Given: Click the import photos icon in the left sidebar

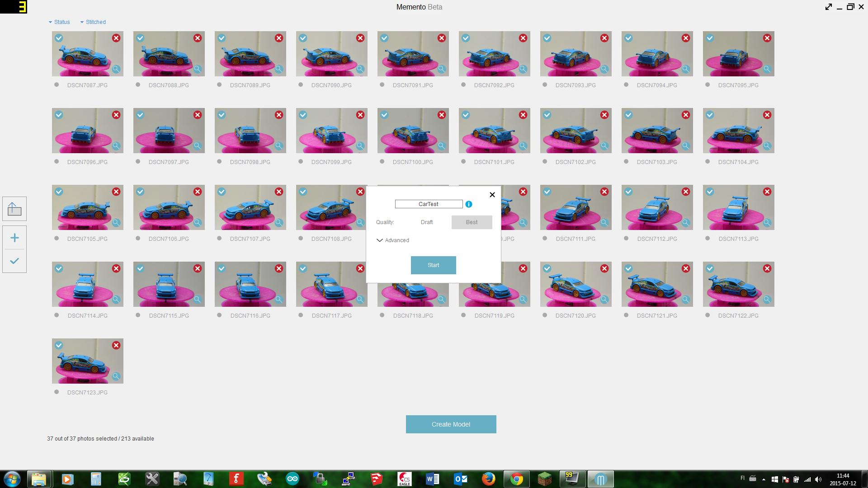Looking at the screenshot, I should [x=14, y=209].
